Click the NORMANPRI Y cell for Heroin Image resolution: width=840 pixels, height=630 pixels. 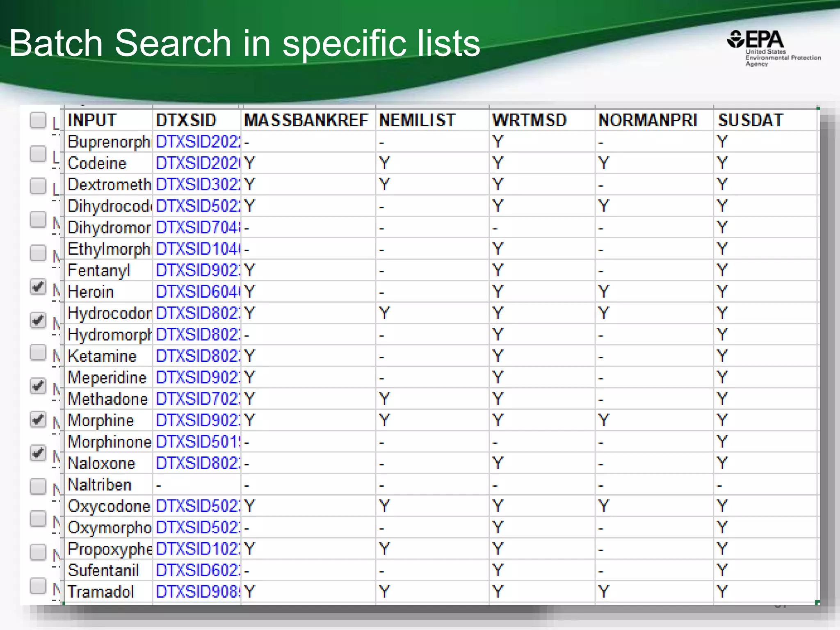click(654, 292)
